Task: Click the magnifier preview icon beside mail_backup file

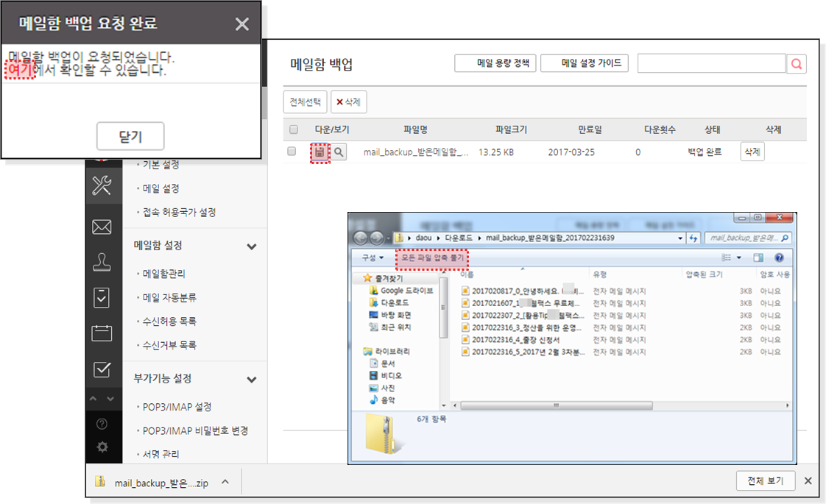Action: point(338,152)
